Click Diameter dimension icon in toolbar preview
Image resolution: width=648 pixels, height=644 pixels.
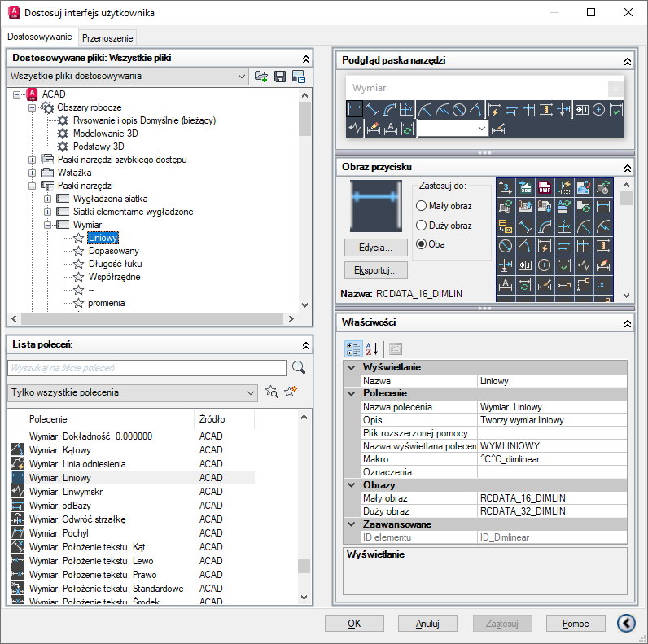tap(459, 110)
